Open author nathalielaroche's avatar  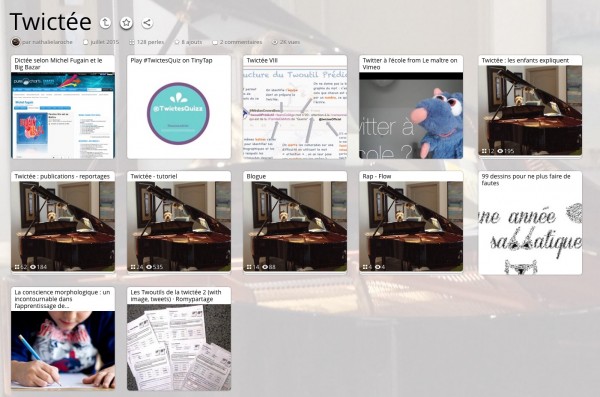click(x=15, y=42)
